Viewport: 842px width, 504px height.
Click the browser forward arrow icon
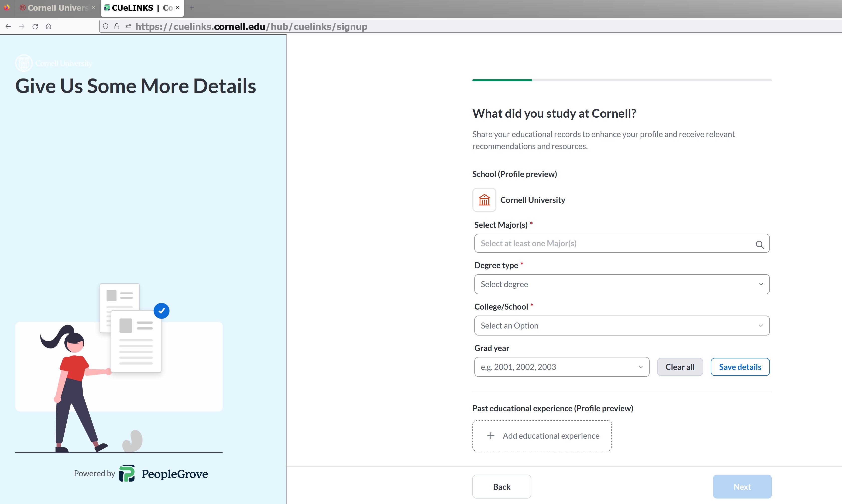point(22,26)
